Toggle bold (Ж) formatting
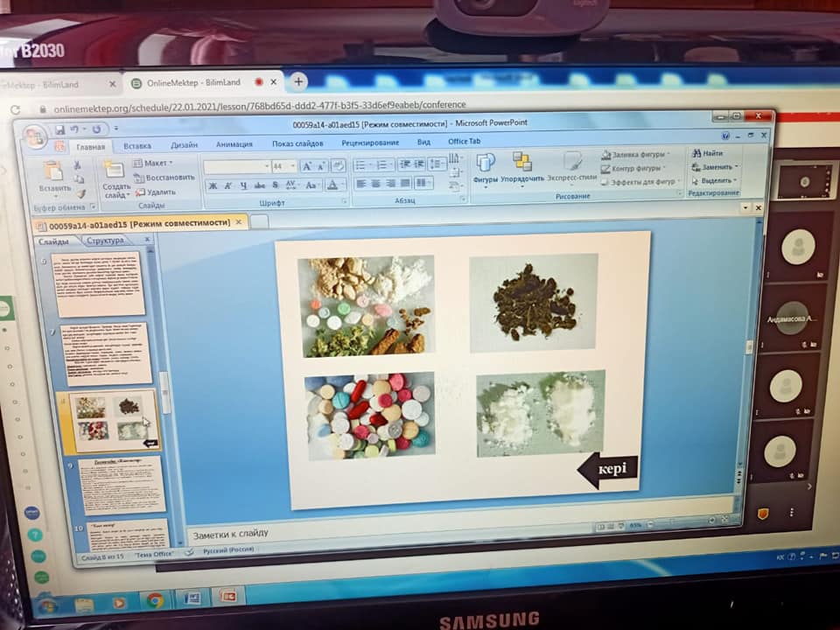The image size is (840, 630). (x=213, y=185)
